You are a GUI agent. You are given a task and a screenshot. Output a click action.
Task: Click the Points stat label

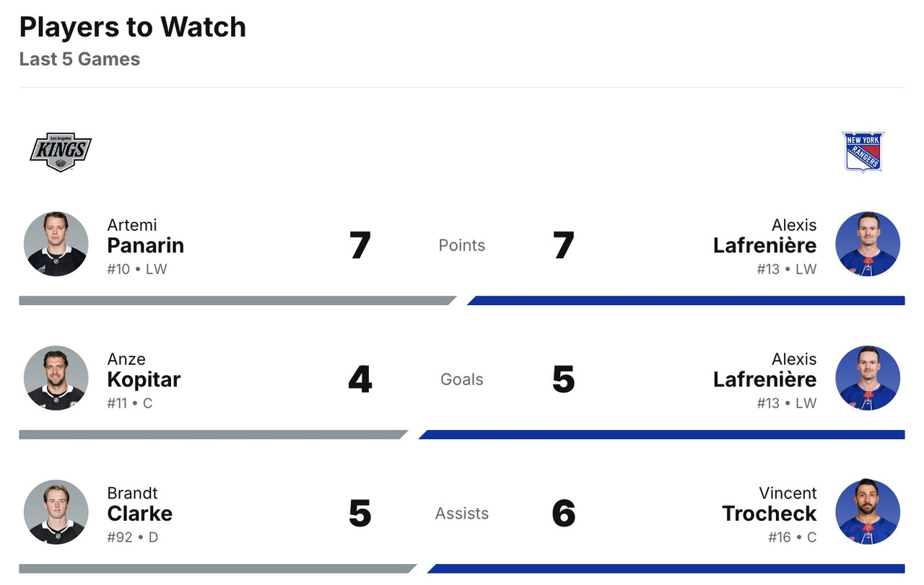[462, 245]
